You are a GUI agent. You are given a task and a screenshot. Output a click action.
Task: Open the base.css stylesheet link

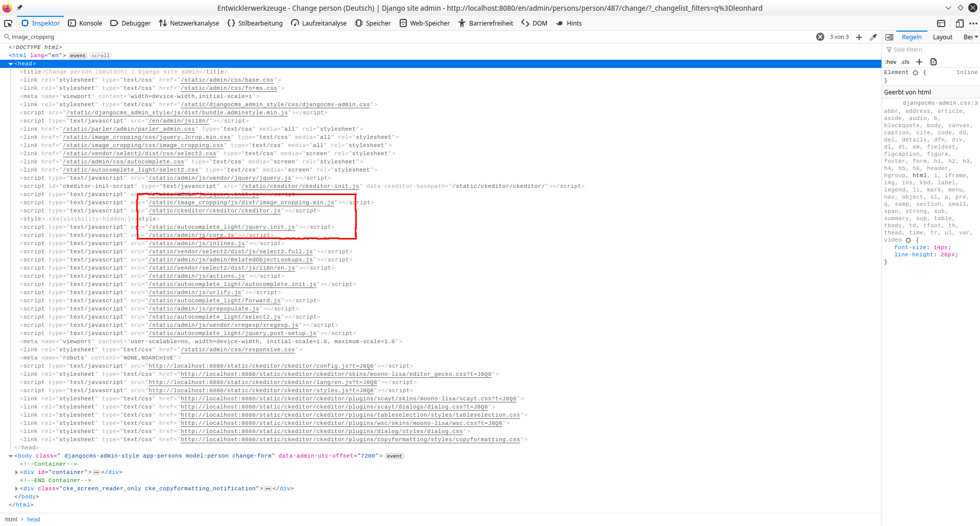(x=227, y=80)
